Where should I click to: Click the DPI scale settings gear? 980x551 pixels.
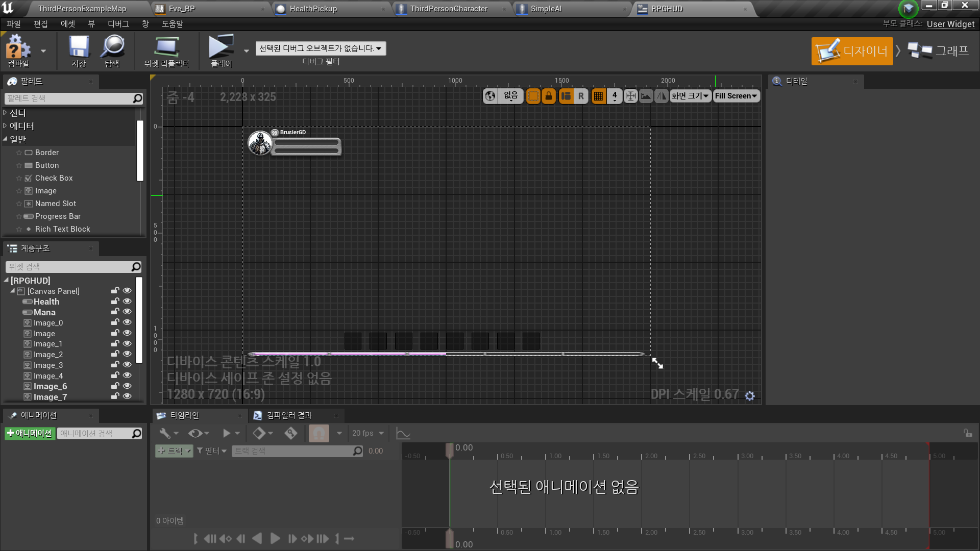tap(750, 395)
